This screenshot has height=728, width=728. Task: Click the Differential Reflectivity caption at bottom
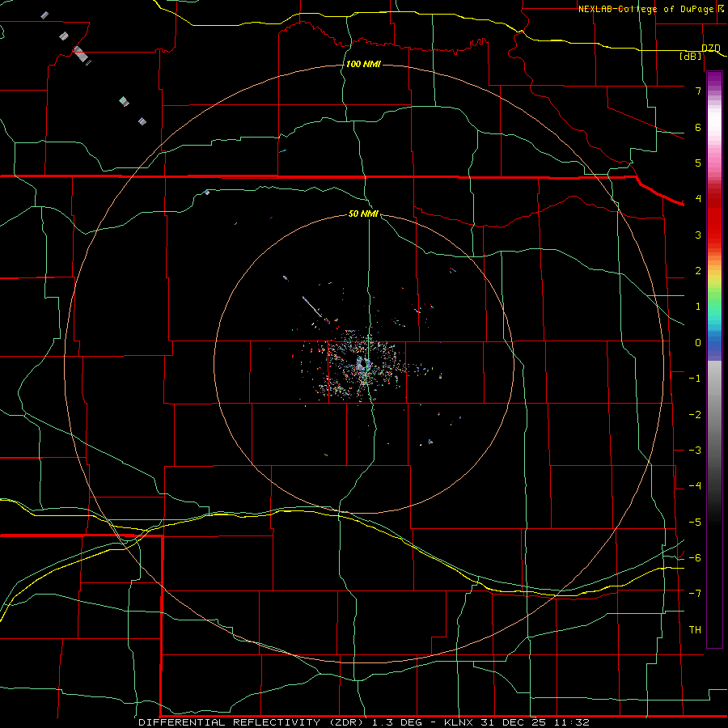click(x=364, y=722)
